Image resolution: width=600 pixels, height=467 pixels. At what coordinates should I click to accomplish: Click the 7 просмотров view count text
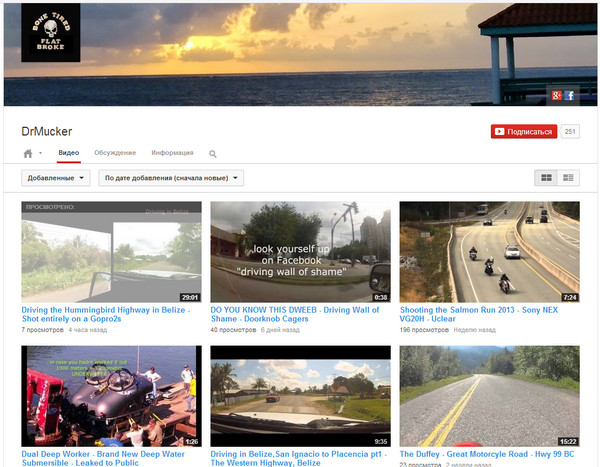click(42, 330)
